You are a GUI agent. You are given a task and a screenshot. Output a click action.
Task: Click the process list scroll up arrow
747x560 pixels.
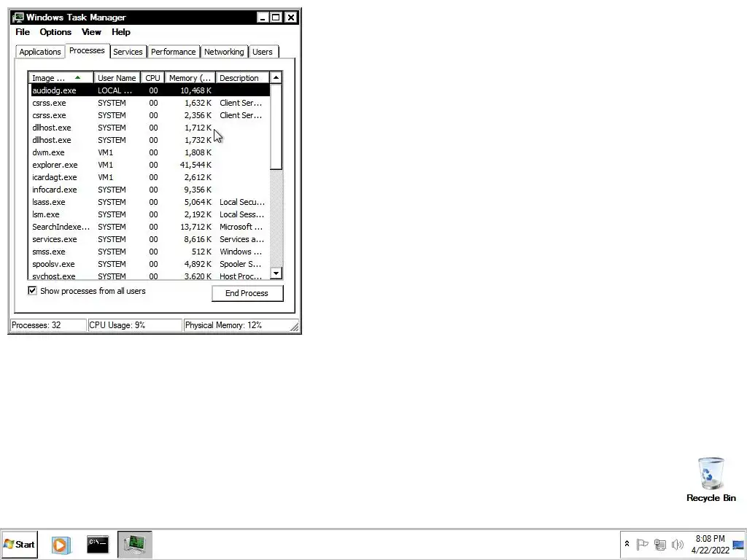click(x=276, y=77)
